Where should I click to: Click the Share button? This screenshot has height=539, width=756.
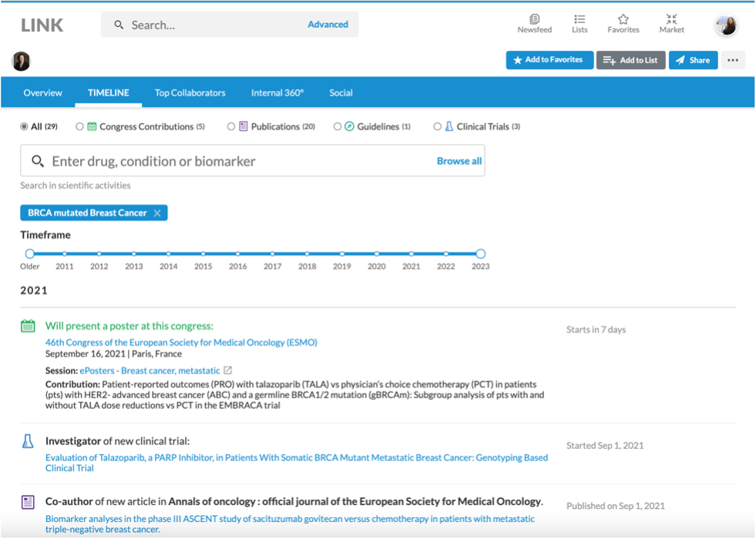693,60
